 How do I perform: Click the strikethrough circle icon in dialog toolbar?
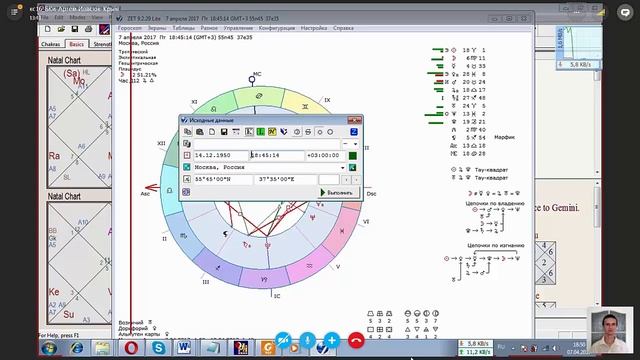tap(308, 132)
